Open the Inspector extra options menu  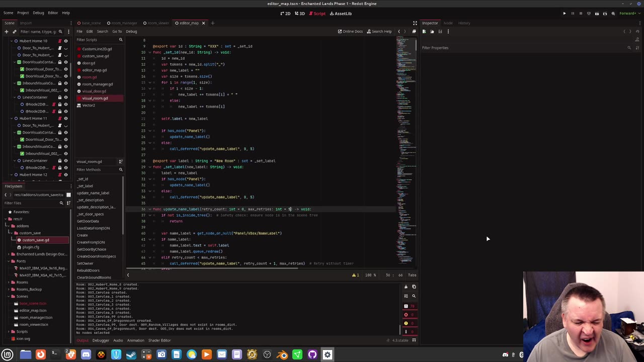[448, 32]
